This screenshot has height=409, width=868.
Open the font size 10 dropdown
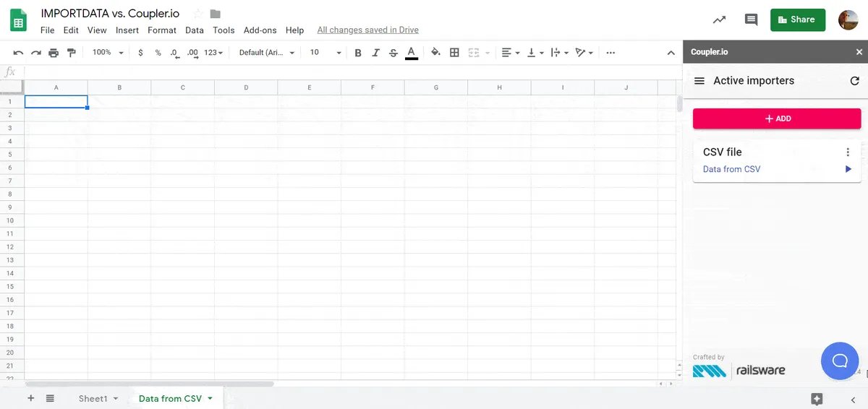(325, 53)
